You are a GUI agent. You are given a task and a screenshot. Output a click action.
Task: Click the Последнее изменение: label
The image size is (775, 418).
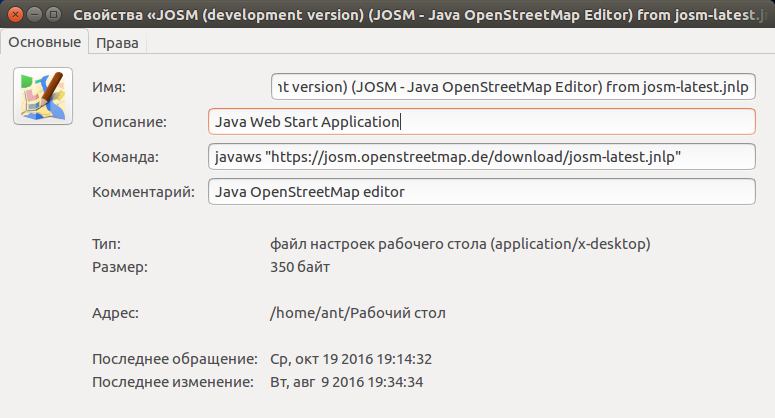pos(173,382)
